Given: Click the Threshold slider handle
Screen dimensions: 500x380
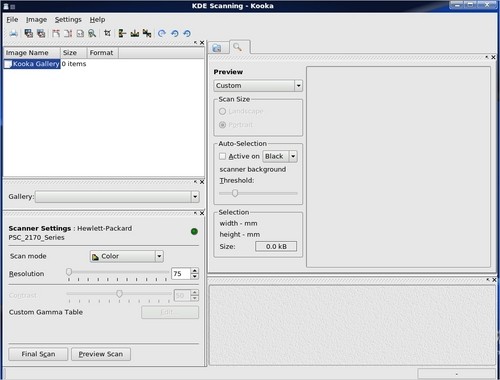Looking at the screenshot, I should (235, 193).
